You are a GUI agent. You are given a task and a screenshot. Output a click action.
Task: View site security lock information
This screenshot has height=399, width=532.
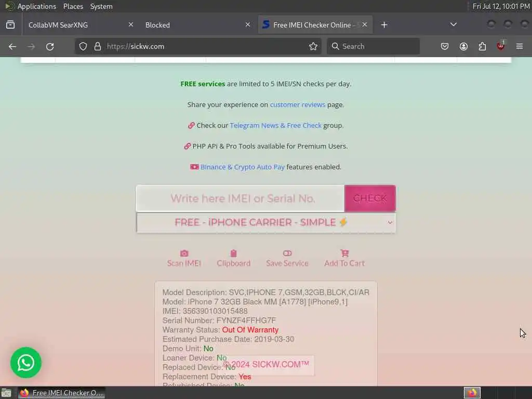(98, 46)
